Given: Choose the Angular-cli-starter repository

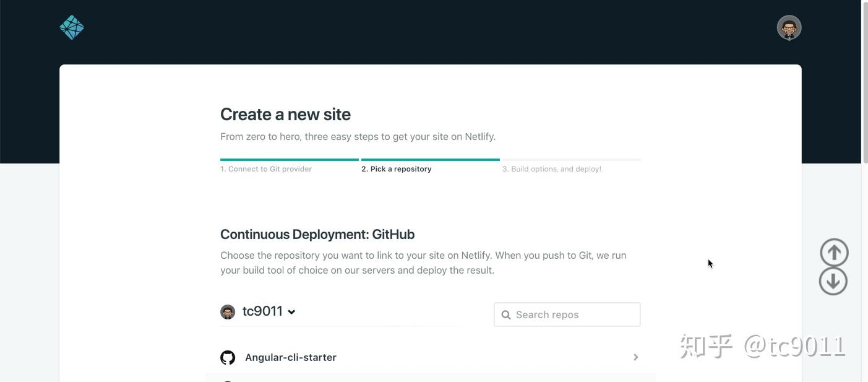Looking at the screenshot, I should pyautogui.click(x=291, y=358).
